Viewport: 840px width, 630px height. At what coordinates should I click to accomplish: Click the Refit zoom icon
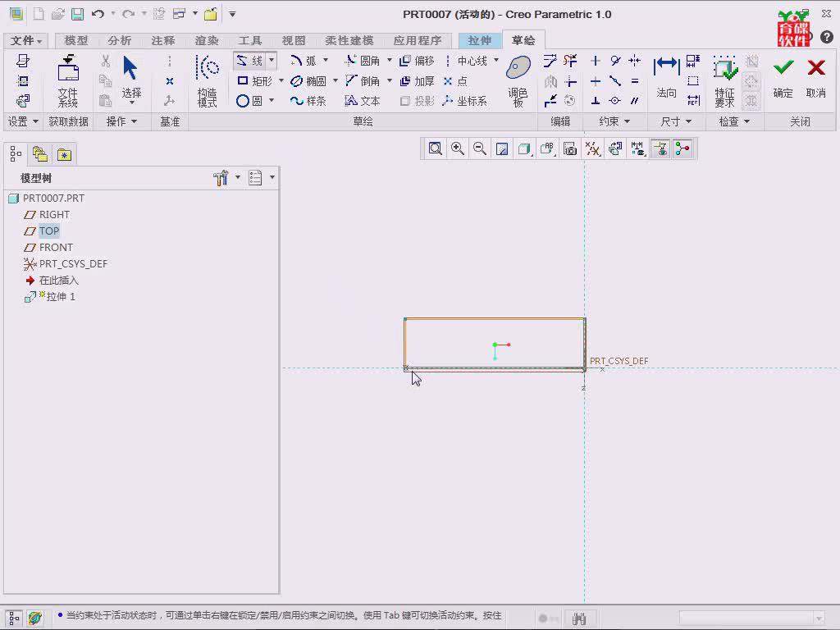pos(435,149)
